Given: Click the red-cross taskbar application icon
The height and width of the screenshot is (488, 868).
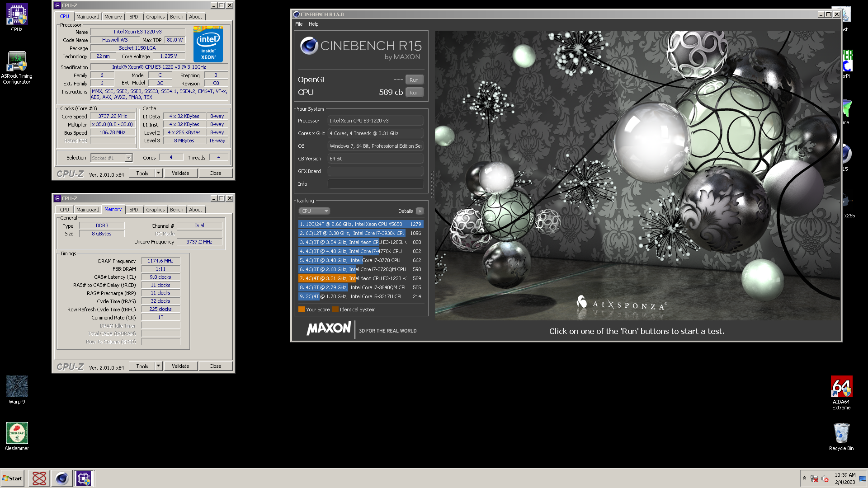Looking at the screenshot, I should coord(39,478).
